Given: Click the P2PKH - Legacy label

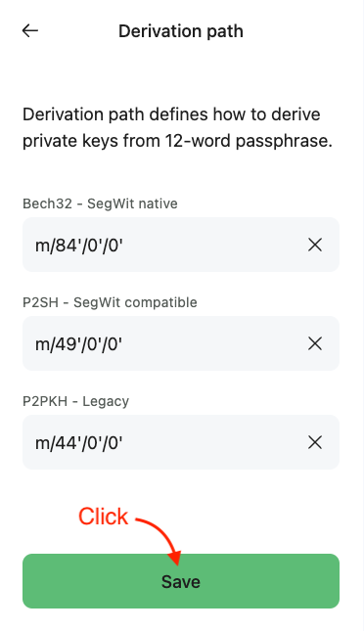Looking at the screenshot, I should [x=75, y=401].
